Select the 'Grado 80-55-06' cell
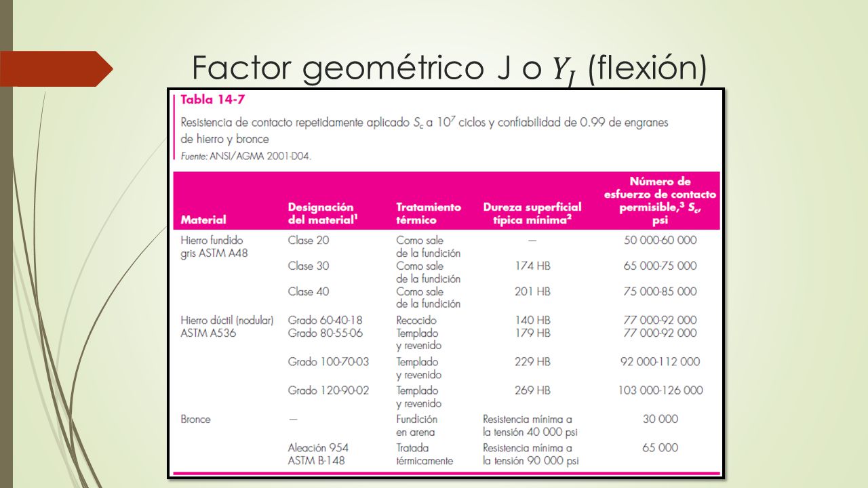868x488 pixels. [325, 333]
